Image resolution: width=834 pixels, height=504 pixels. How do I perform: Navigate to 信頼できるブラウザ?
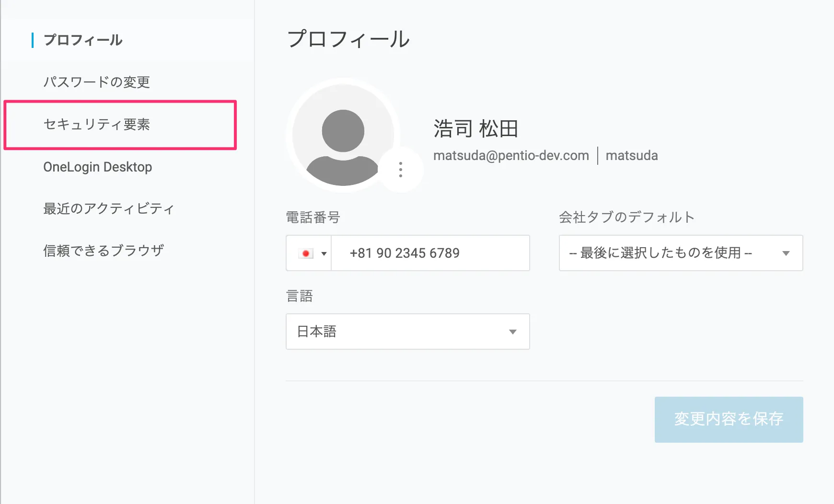pyautogui.click(x=104, y=251)
